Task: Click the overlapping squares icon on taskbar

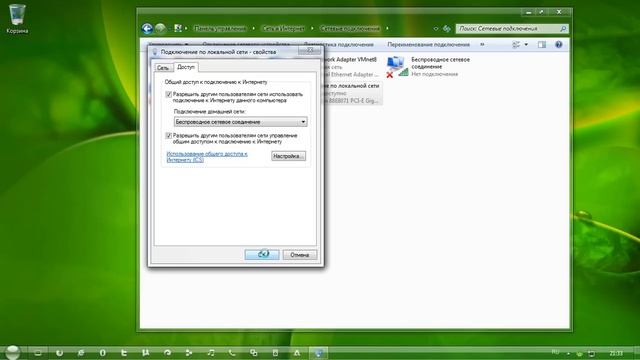Action: 253,353
